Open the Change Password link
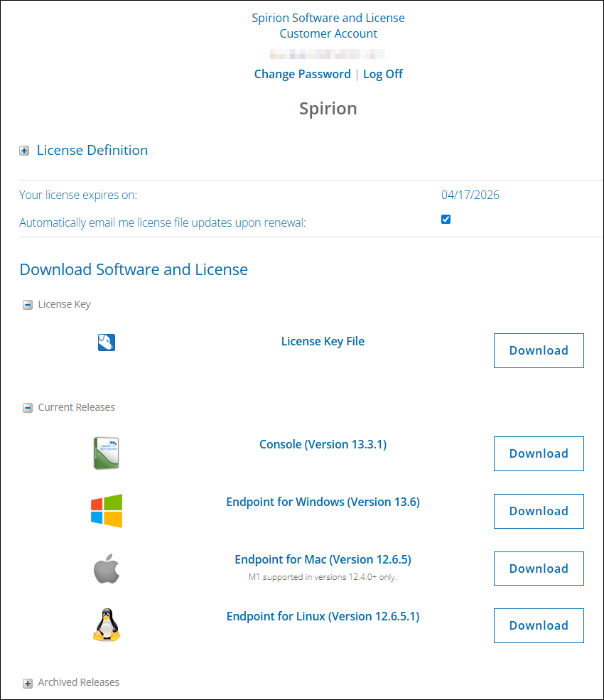The height and width of the screenshot is (700, 604). click(302, 74)
